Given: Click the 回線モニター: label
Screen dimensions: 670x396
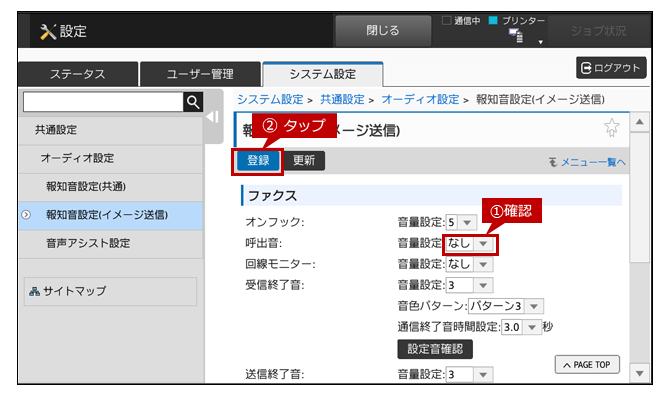Looking at the screenshot, I should pyautogui.click(x=280, y=264).
